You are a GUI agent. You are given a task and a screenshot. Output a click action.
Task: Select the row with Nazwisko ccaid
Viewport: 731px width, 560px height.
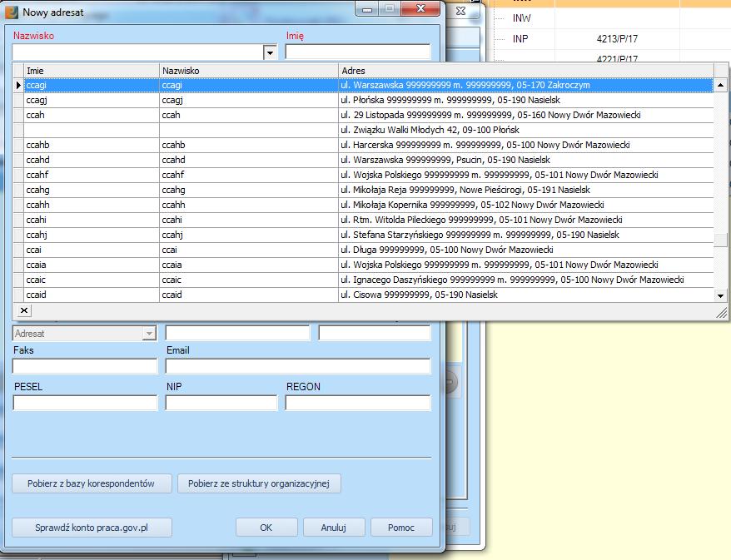click(364, 295)
